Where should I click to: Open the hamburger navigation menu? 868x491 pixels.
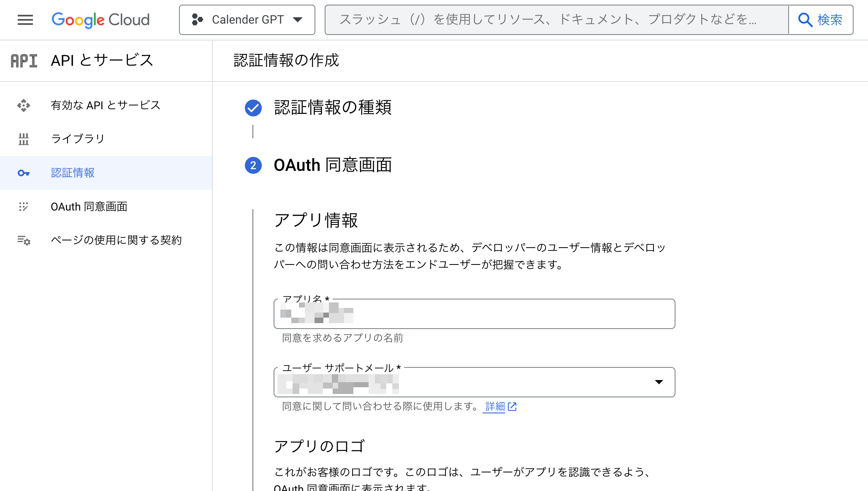point(25,20)
